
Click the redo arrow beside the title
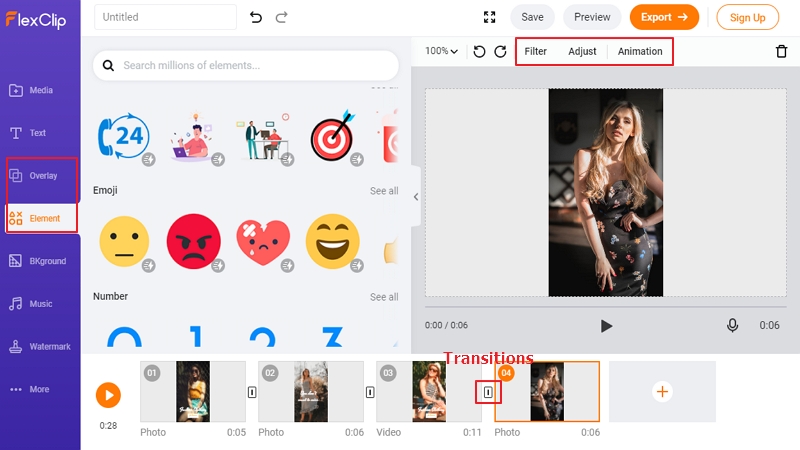tap(282, 17)
